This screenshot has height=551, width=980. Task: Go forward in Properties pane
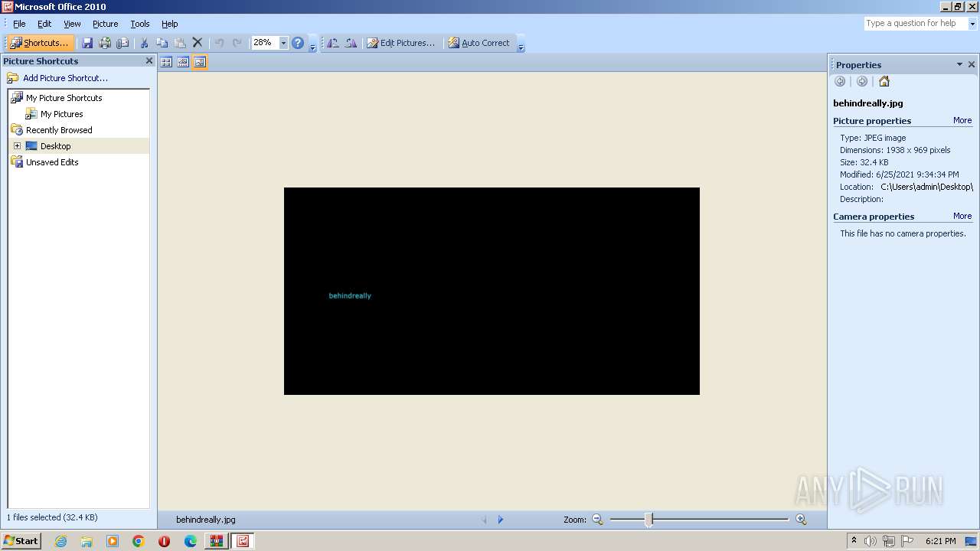click(x=862, y=81)
